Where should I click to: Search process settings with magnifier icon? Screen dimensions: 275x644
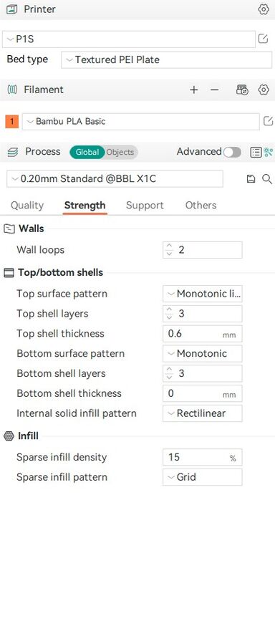267,178
